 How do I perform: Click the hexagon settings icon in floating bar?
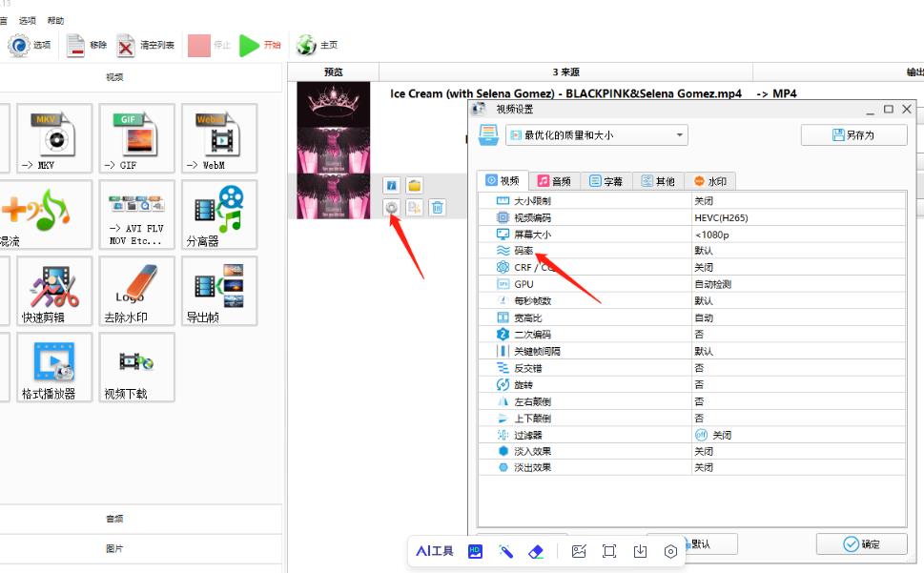click(670, 552)
